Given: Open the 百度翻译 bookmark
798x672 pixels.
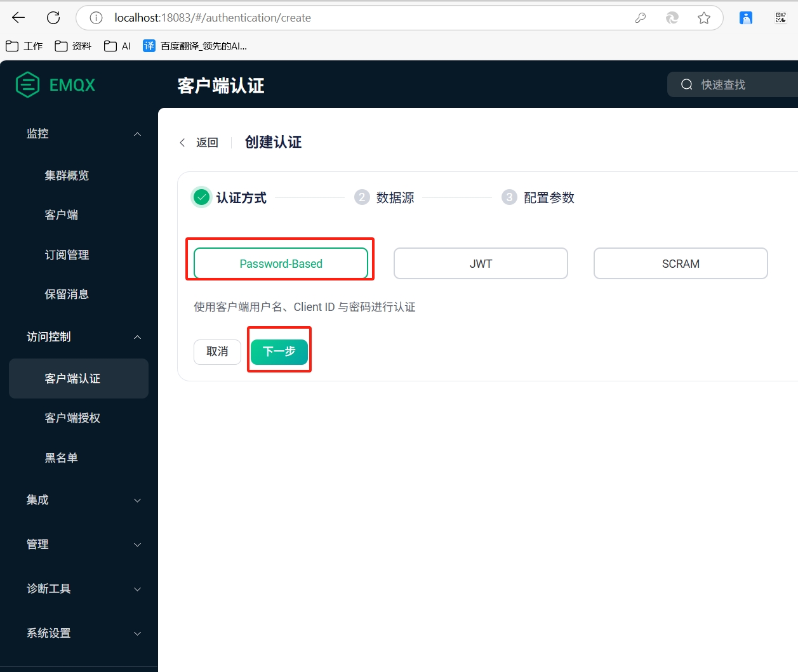Looking at the screenshot, I should pos(195,46).
